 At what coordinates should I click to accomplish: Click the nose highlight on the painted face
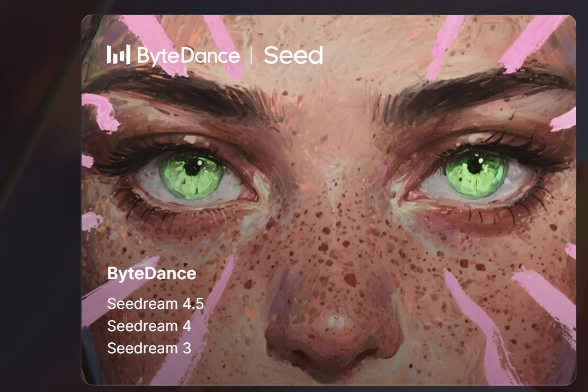337,322
